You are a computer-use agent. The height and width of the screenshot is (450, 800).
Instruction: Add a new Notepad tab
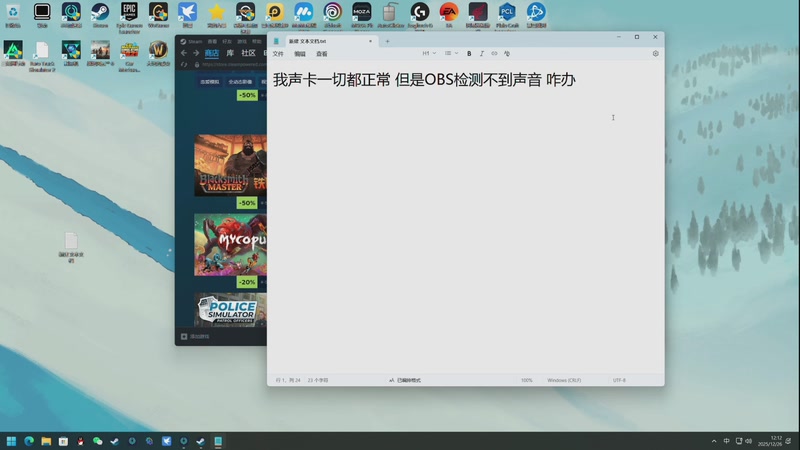pyautogui.click(x=387, y=41)
